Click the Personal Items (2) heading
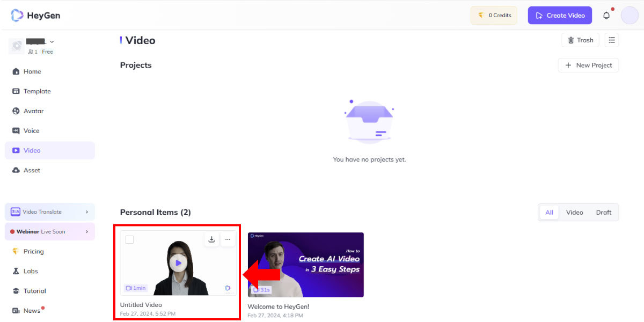The image size is (644, 322). coord(156,213)
